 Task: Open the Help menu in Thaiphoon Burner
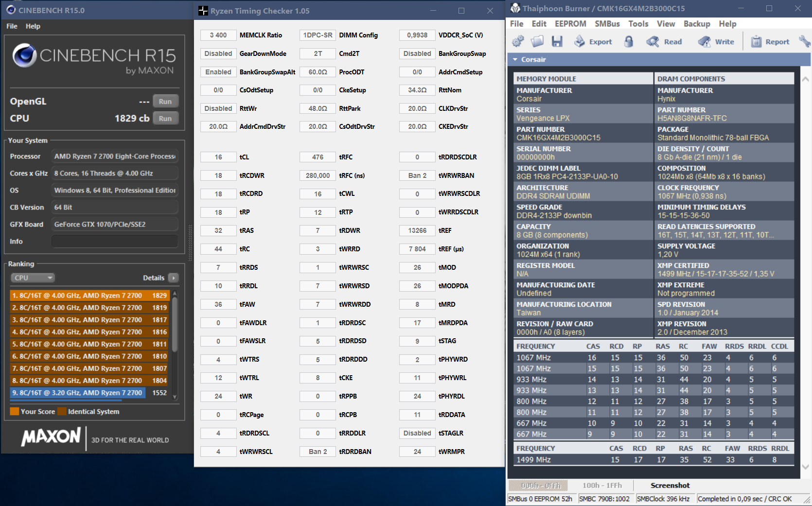click(727, 24)
